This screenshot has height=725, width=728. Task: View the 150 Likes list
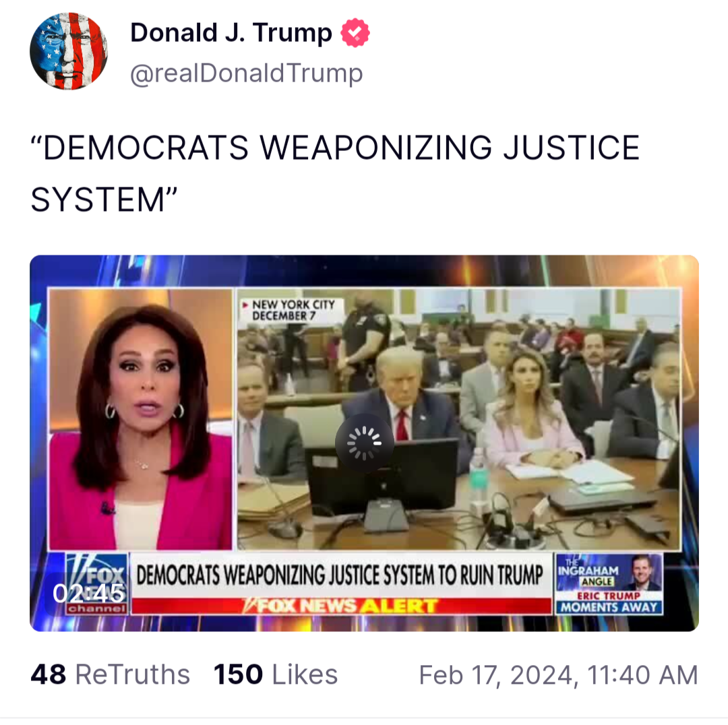tap(276, 674)
